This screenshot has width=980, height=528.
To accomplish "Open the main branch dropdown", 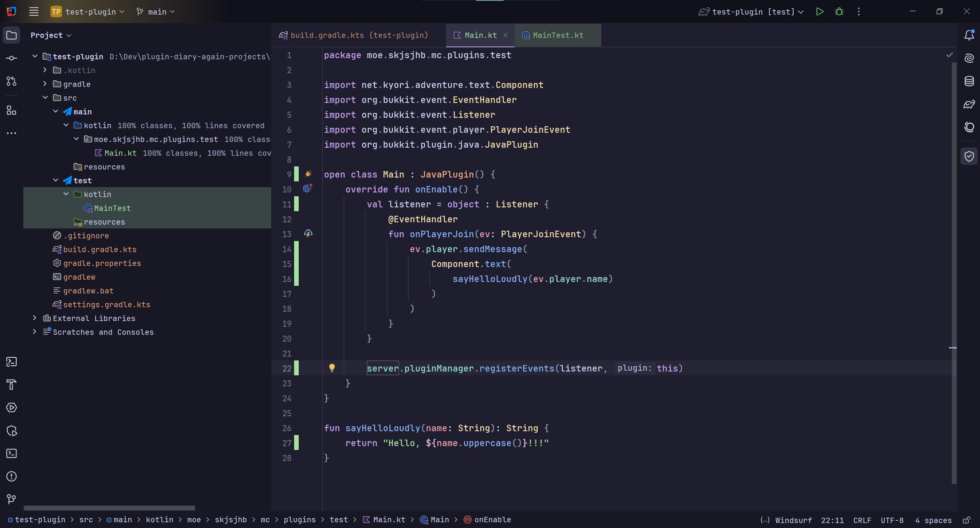I will tap(156, 12).
